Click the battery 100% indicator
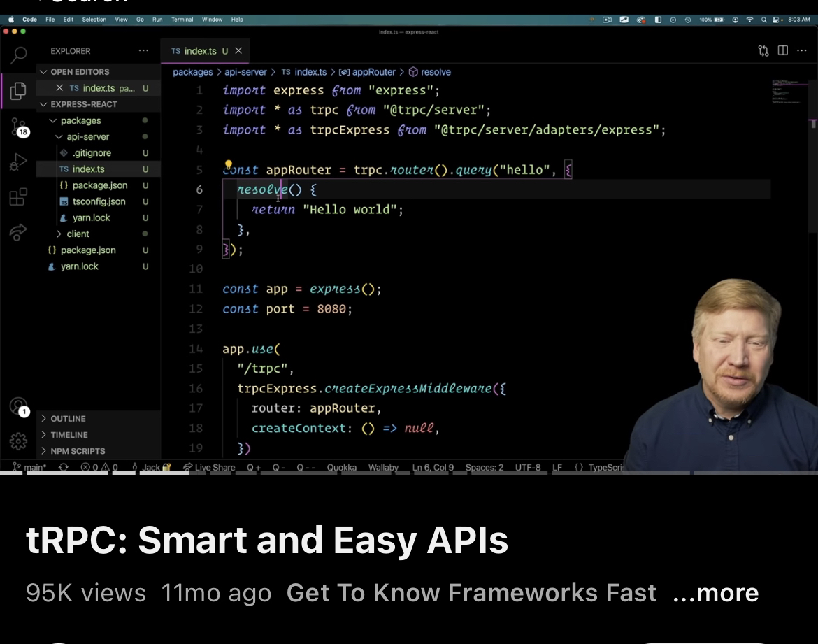The width and height of the screenshot is (818, 644). click(712, 20)
